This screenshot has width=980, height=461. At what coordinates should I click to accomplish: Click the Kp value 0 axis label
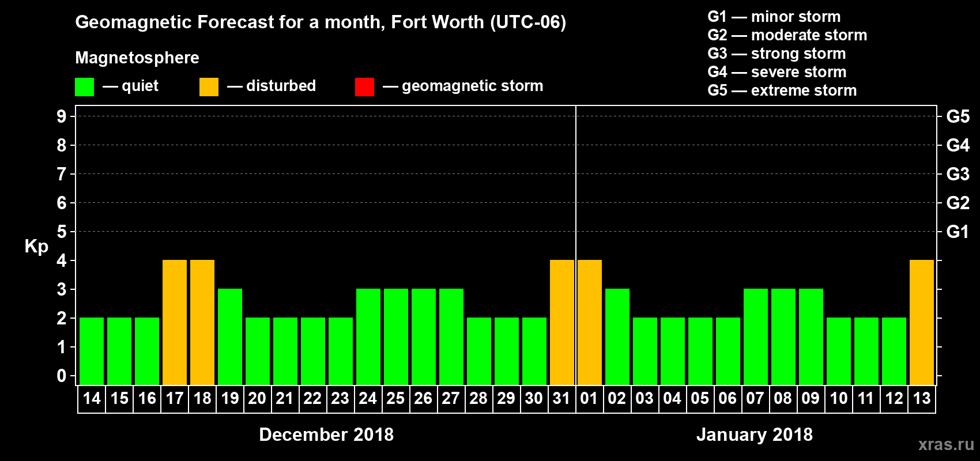(x=62, y=376)
